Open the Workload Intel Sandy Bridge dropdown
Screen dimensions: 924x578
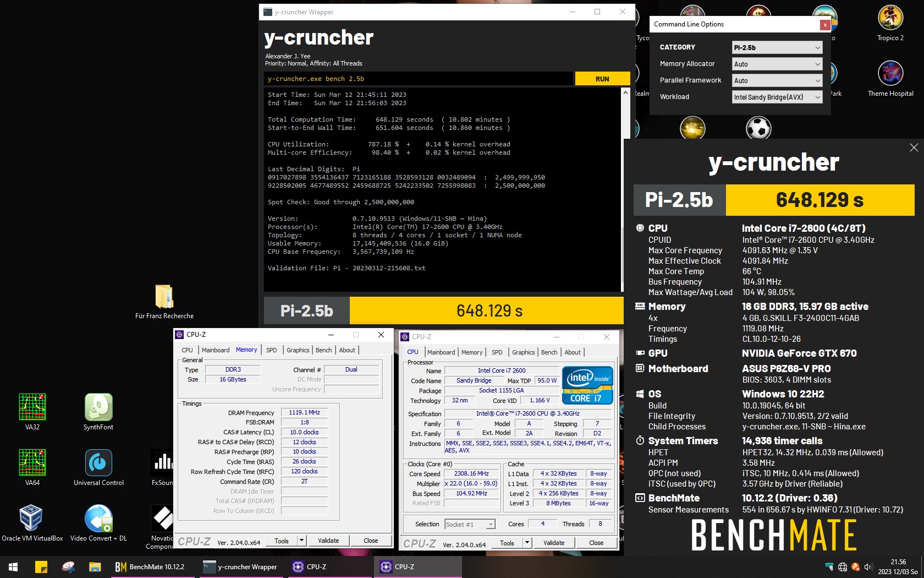(777, 97)
